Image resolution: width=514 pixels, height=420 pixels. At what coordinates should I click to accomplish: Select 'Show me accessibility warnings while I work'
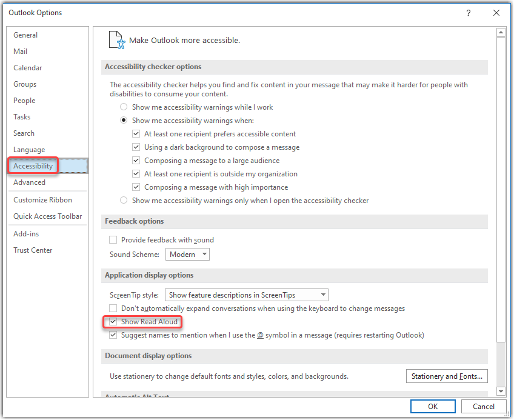(x=124, y=106)
